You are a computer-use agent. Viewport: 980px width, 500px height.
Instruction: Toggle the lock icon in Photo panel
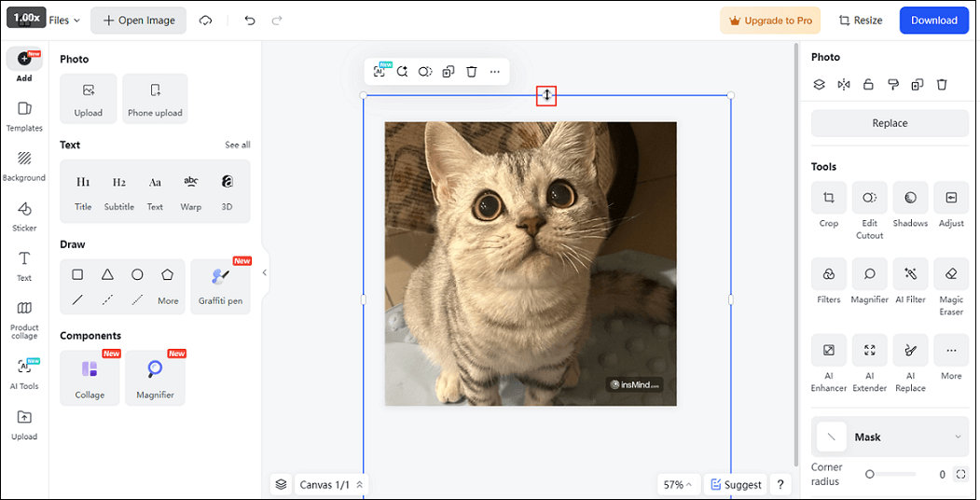(868, 84)
